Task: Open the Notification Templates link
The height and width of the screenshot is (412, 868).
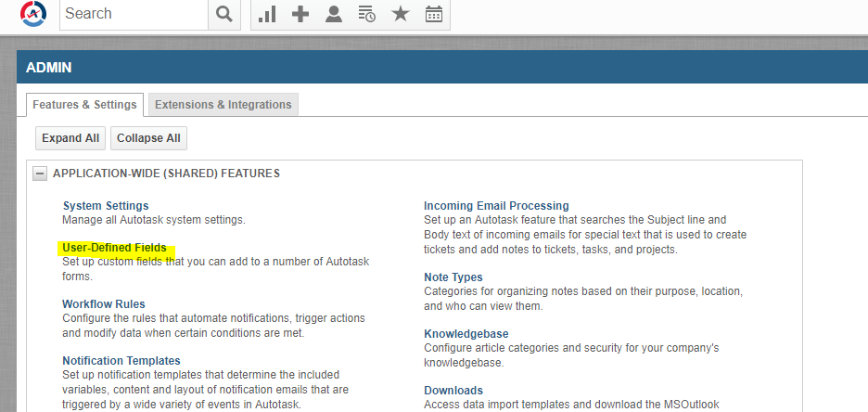Action: 121,361
